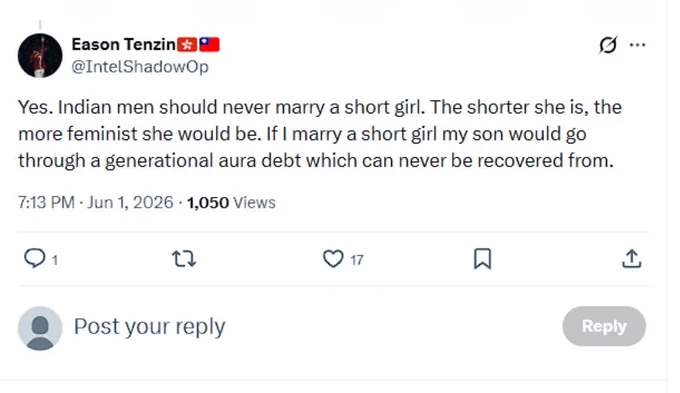Open Eason Tenzin display name link
Viewport: 680px width, 393px height.
point(124,44)
